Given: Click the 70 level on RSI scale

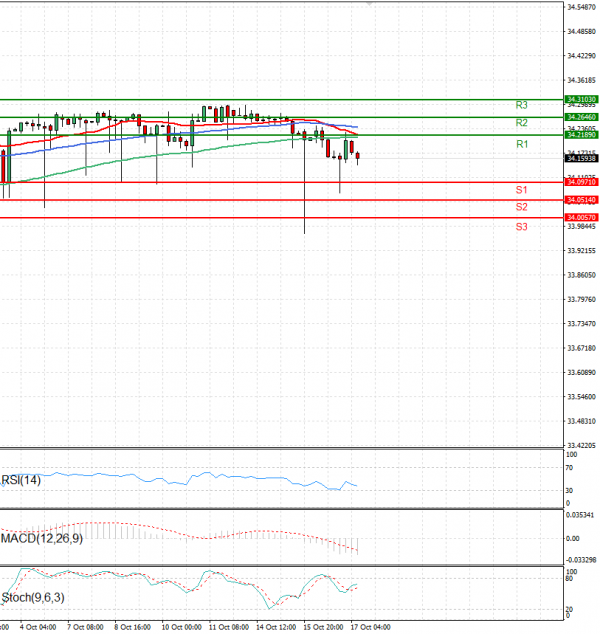Looking at the screenshot, I should click(569, 468).
